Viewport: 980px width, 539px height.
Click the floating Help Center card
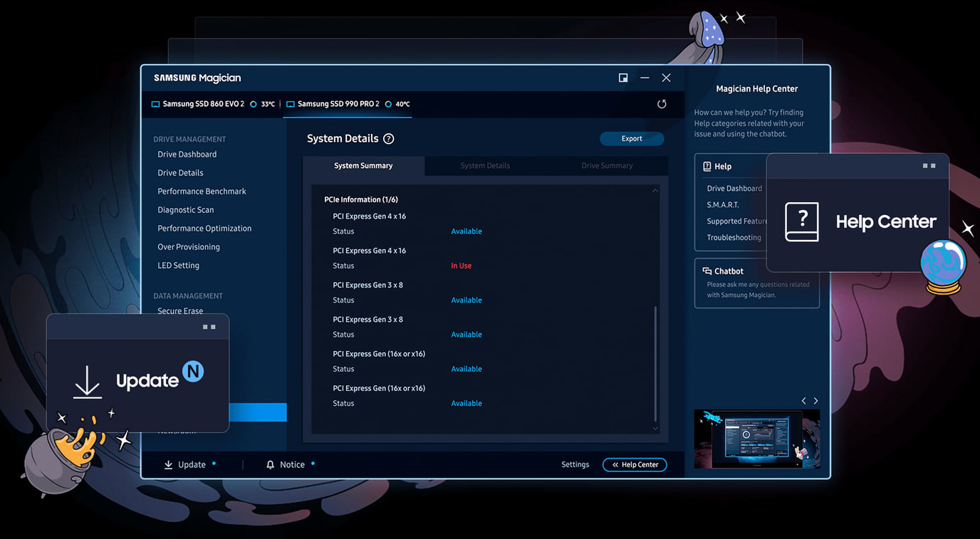pos(857,212)
